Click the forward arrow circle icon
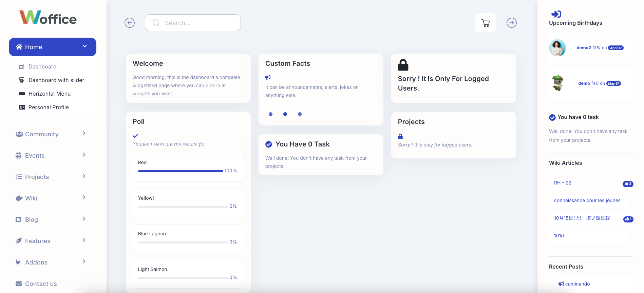644x293 pixels. (512, 23)
